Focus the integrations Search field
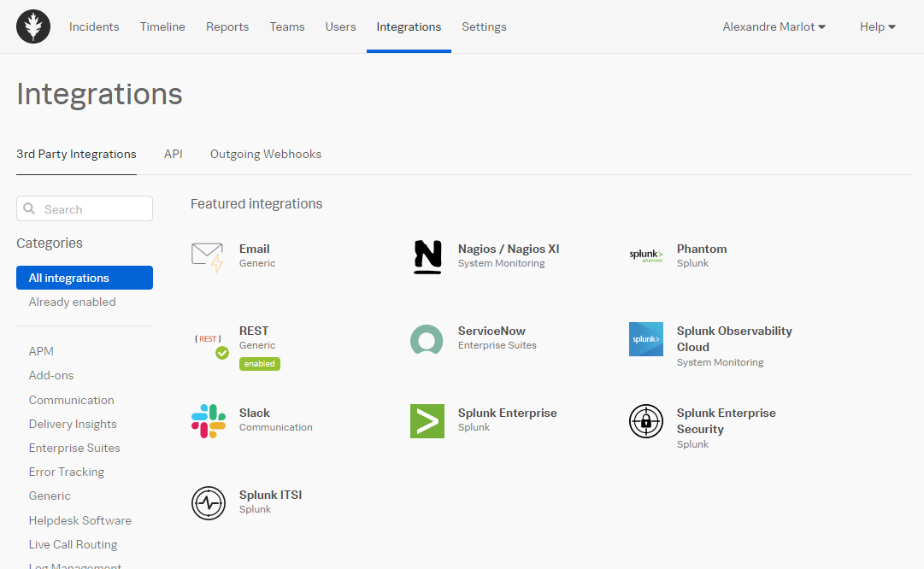The width and height of the screenshot is (924, 569). click(x=85, y=208)
